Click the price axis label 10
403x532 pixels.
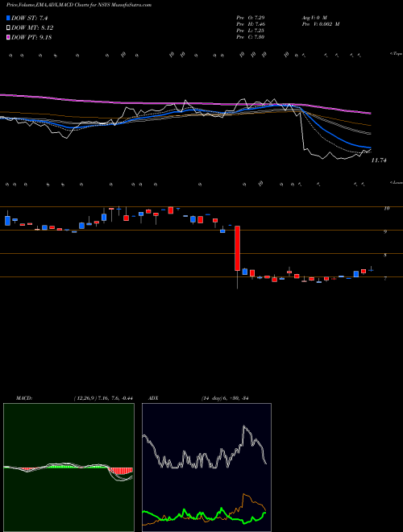[386, 209]
